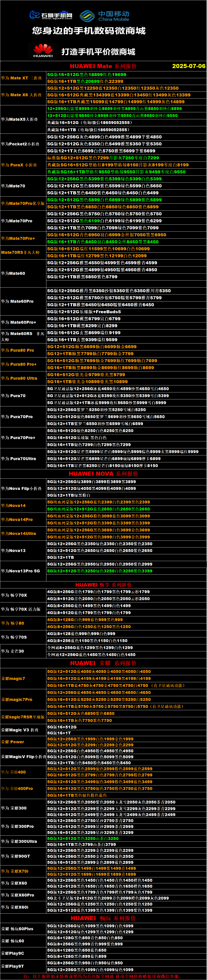Select the 荣耀Play9C model cell
Screen dimensions: 207x980
pos(23,953)
